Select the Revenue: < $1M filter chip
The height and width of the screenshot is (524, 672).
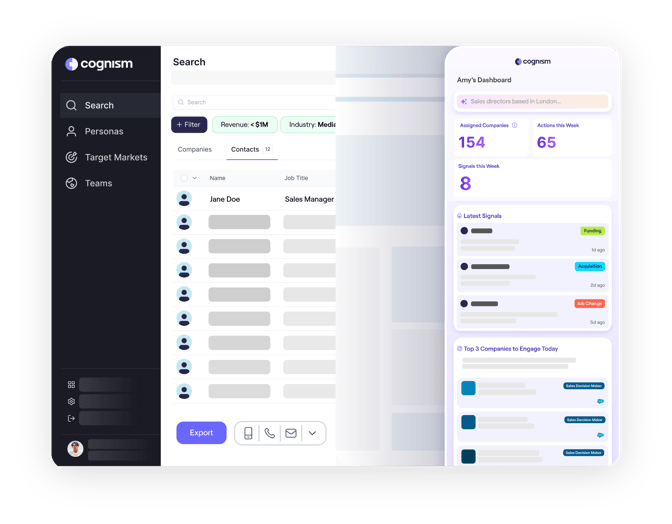click(x=245, y=125)
